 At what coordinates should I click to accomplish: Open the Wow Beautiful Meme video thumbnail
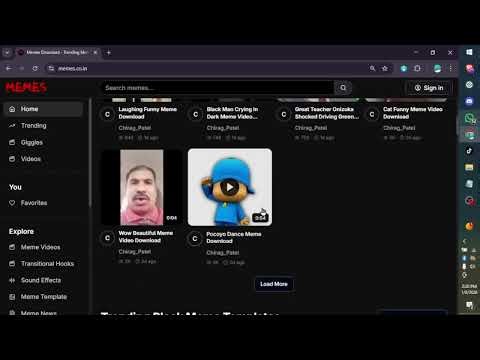pos(142,187)
